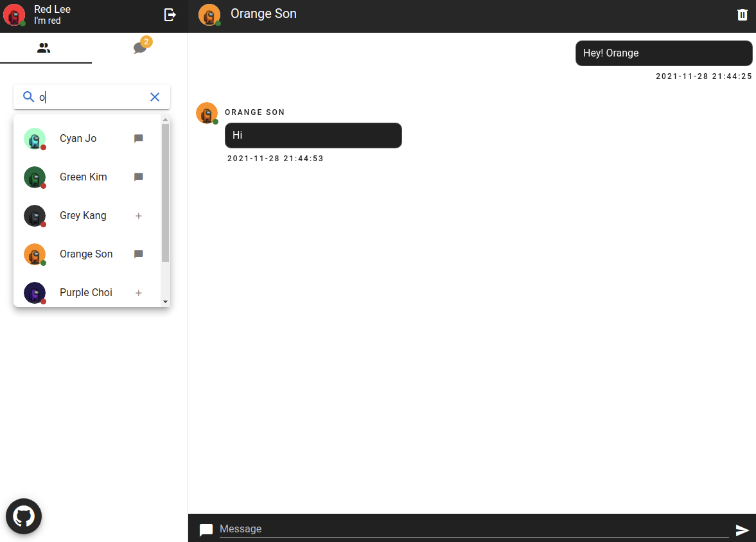Open chat with Cyan Jo via chat icon
The image size is (756, 542).
click(x=138, y=139)
